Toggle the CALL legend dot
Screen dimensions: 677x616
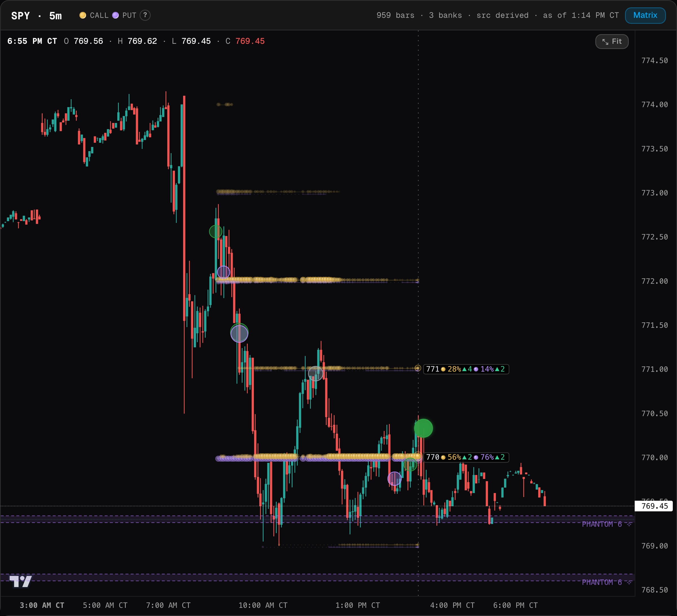[83, 15]
